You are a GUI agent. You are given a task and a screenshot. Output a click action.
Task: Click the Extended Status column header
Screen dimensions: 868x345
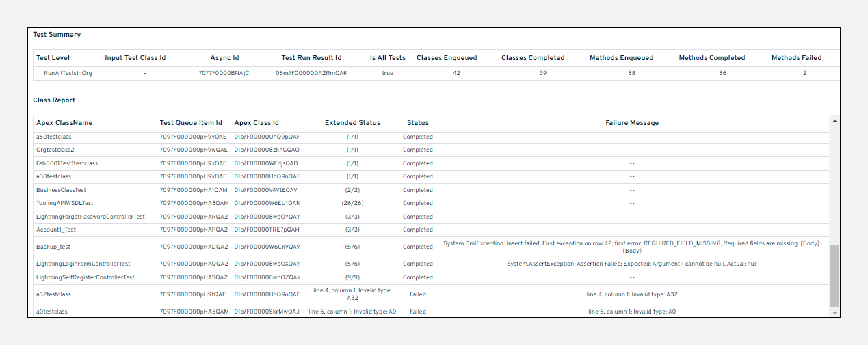352,123
